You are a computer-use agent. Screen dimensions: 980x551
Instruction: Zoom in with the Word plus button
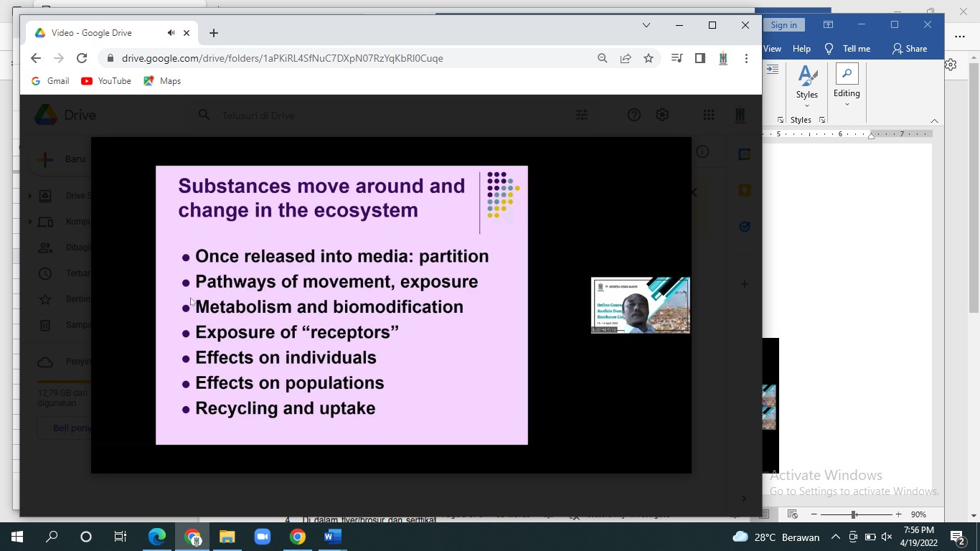pyautogui.click(x=898, y=514)
